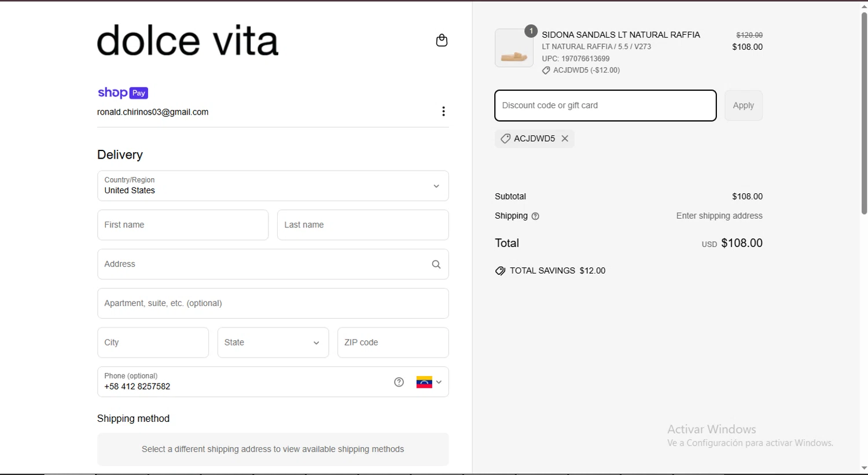
Task: Click the quantity badge on product thumbnail
Action: [531, 31]
